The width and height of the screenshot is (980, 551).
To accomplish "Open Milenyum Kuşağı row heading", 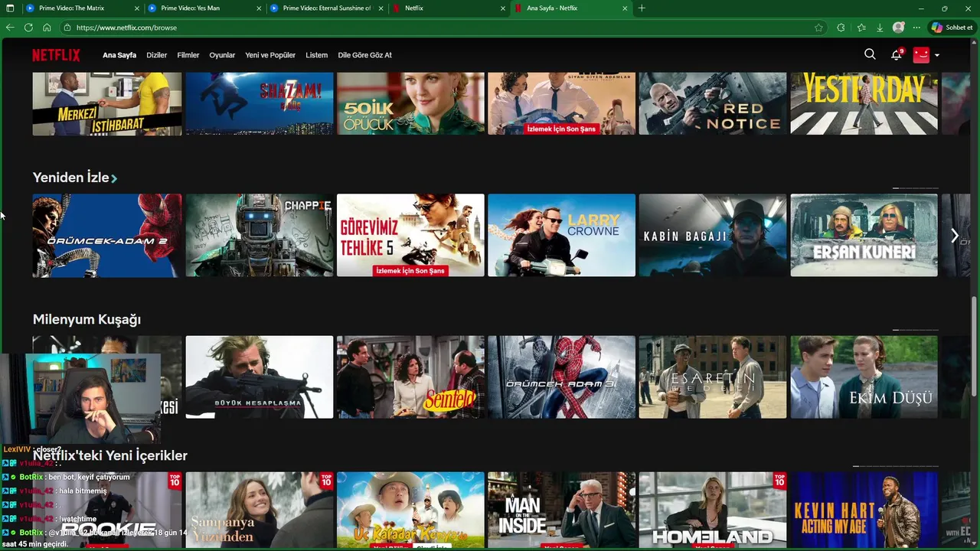I will point(87,319).
